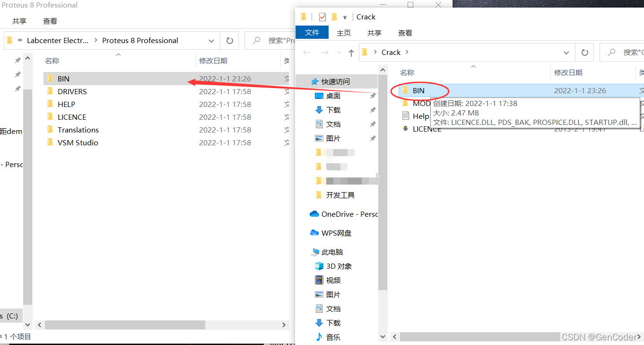Click the date 2022-1-1 23:26 in the Crack BIN row
The height and width of the screenshot is (345, 644).
(x=580, y=90)
